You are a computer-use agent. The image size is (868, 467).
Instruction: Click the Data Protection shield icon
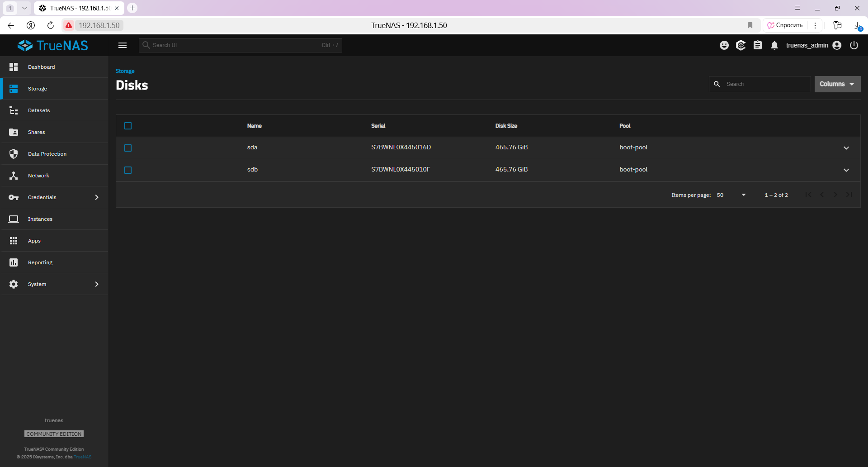click(14, 154)
